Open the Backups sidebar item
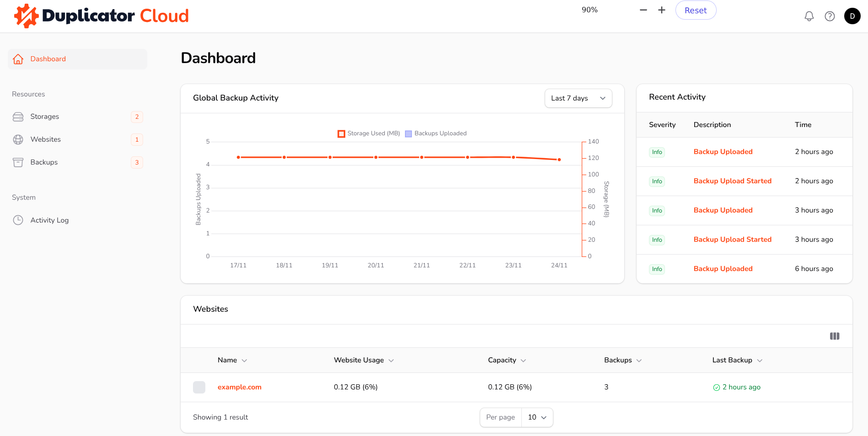The height and width of the screenshot is (436, 868). click(44, 162)
